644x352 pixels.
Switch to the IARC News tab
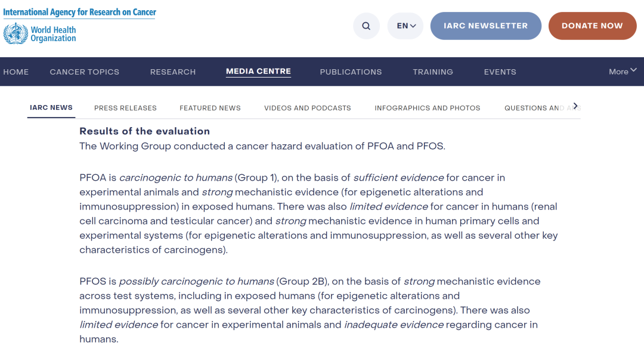(x=51, y=108)
